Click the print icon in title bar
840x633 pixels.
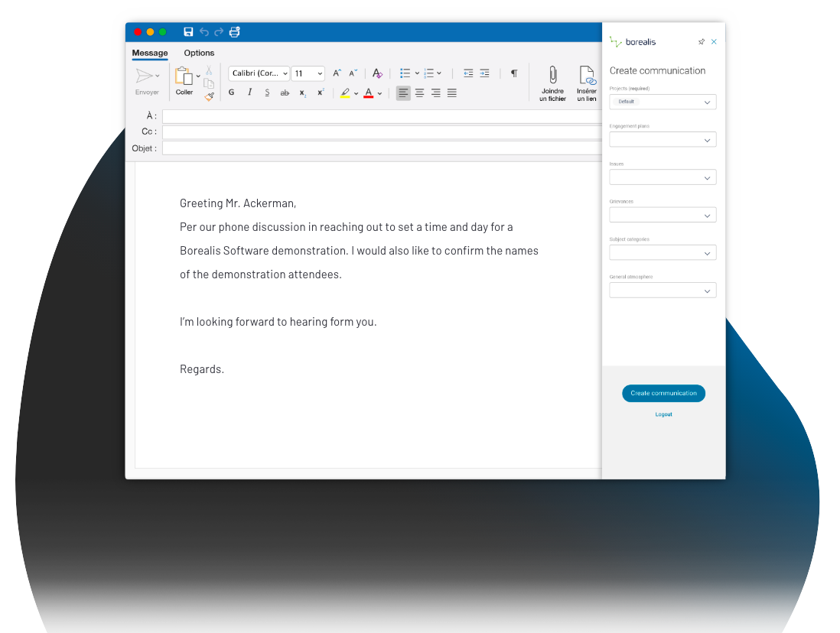pos(235,32)
